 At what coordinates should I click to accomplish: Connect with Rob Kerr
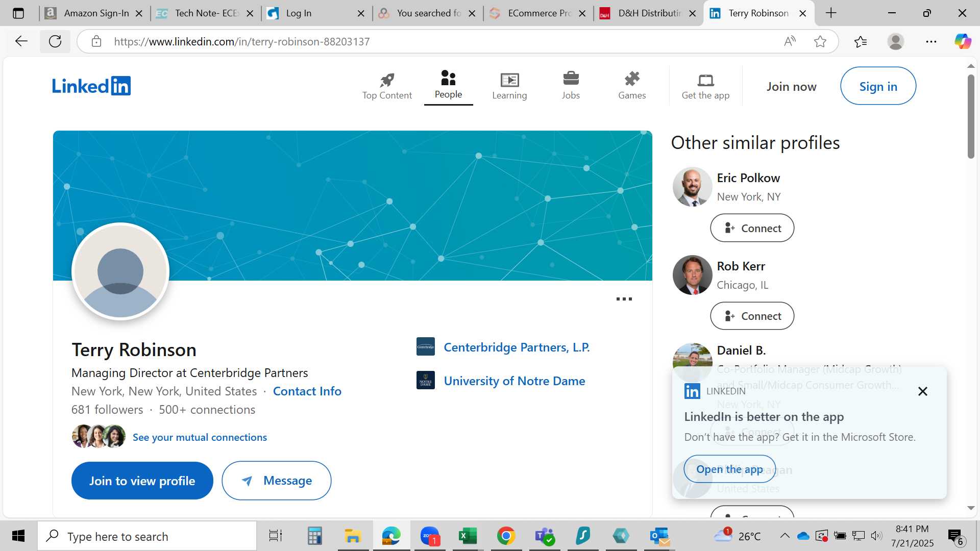click(x=752, y=316)
